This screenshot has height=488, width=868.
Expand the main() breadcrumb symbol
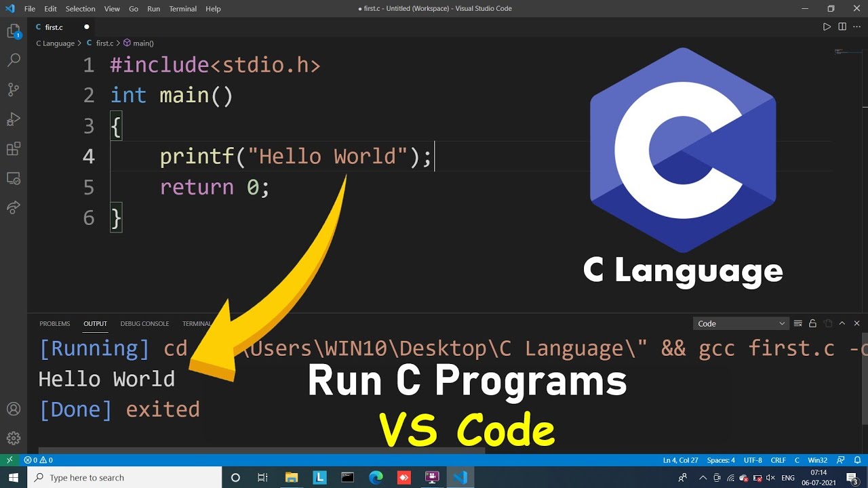pyautogui.click(x=138, y=43)
